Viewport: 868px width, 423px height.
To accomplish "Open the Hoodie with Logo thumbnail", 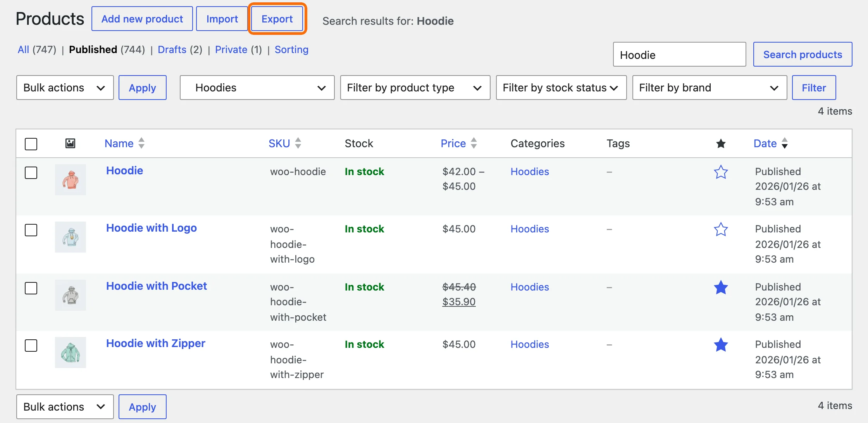I will pyautogui.click(x=71, y=237).
